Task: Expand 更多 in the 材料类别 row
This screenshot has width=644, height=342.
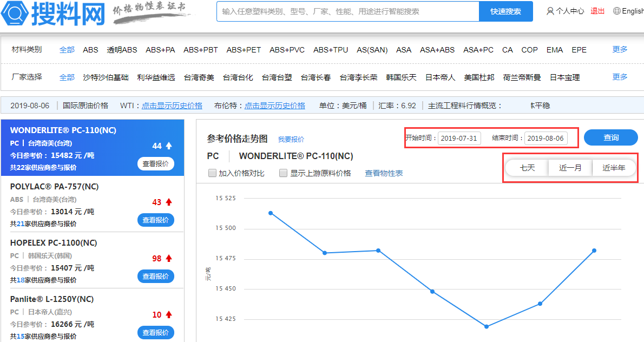Action: pos(620,49)
